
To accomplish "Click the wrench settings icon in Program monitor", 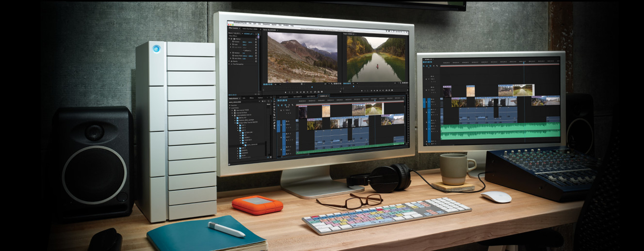I will 401,83.
